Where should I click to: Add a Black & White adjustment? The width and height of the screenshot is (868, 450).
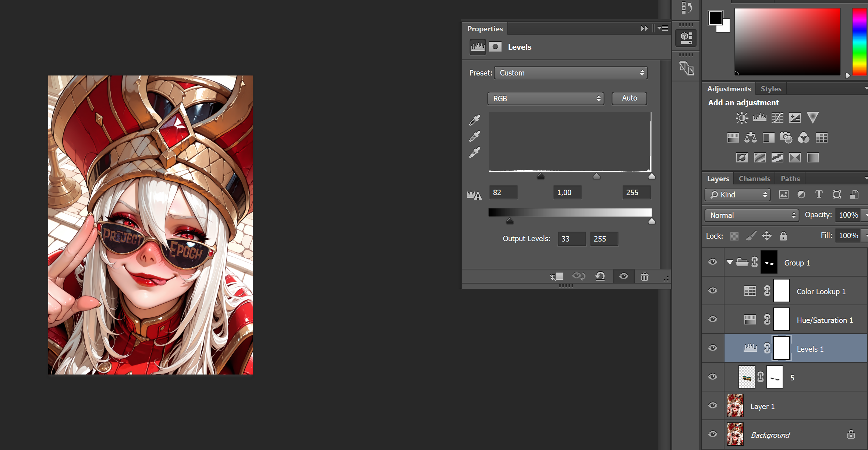[x=768, y=138]
